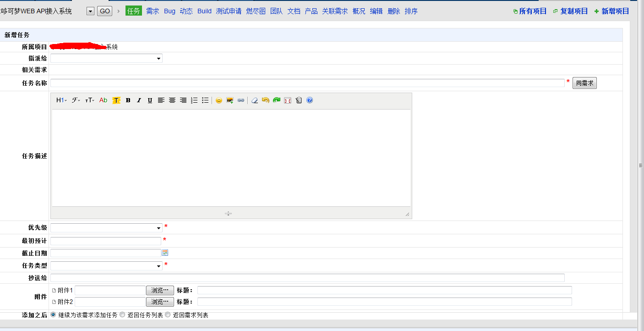Click 浏览 button for 附件2
Screen dimensions: 644x331
(x=160, y=302)
